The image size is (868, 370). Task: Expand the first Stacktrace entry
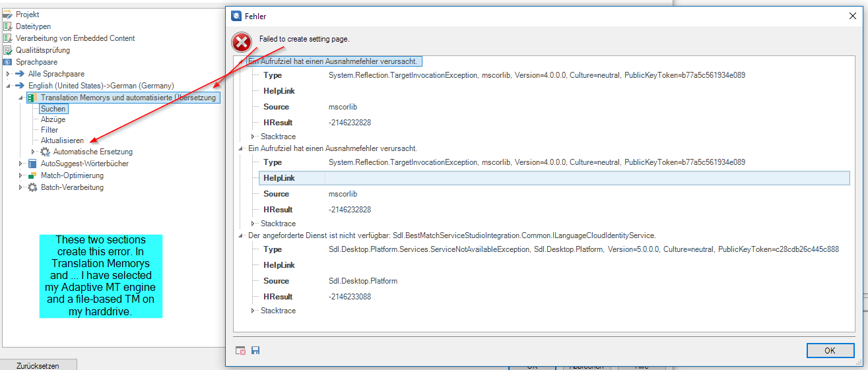[253, 137]
